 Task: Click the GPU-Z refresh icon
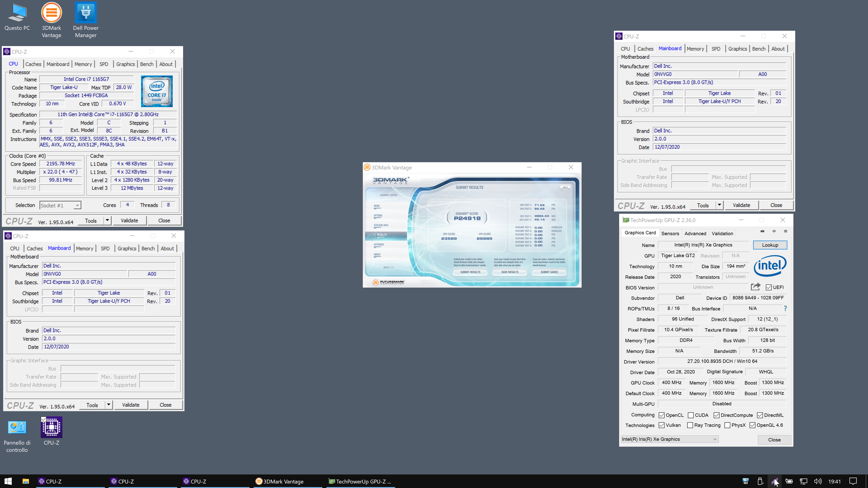point(774,231)
